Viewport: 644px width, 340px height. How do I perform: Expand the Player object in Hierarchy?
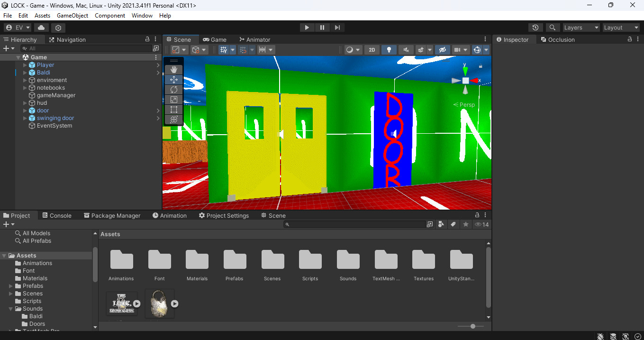[x=25, y=64]
